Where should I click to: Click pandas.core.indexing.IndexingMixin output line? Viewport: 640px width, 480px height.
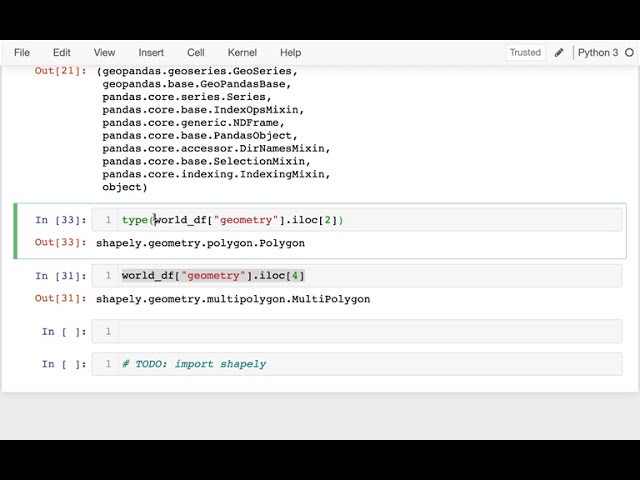(216, 175)
